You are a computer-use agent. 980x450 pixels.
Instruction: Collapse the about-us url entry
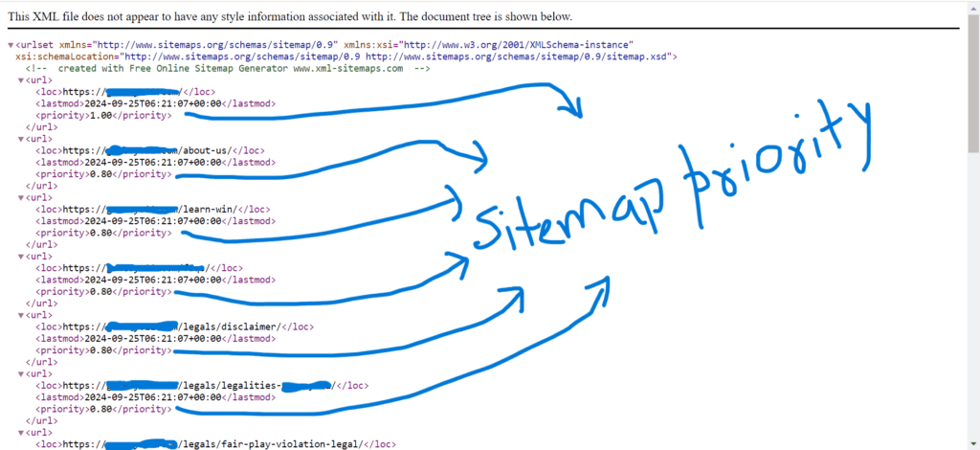click(x=21, y=140)
